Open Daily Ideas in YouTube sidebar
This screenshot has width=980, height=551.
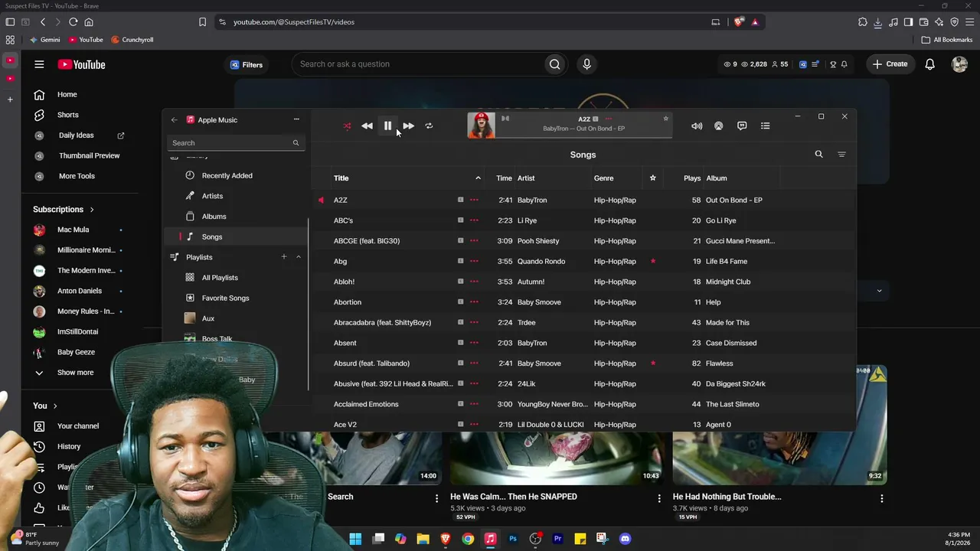point(76,135)
